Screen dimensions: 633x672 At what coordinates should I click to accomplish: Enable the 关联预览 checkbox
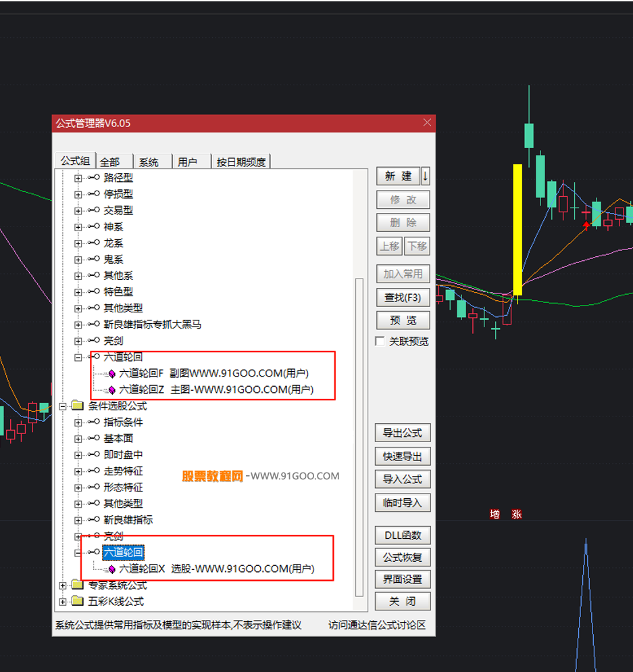click(x=380, y=341)
